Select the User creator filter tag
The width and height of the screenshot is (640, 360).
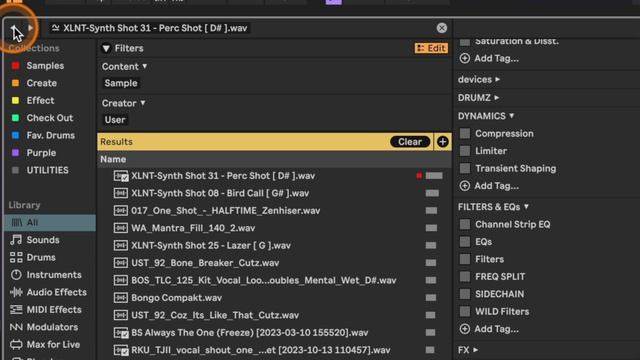point(115,120)
